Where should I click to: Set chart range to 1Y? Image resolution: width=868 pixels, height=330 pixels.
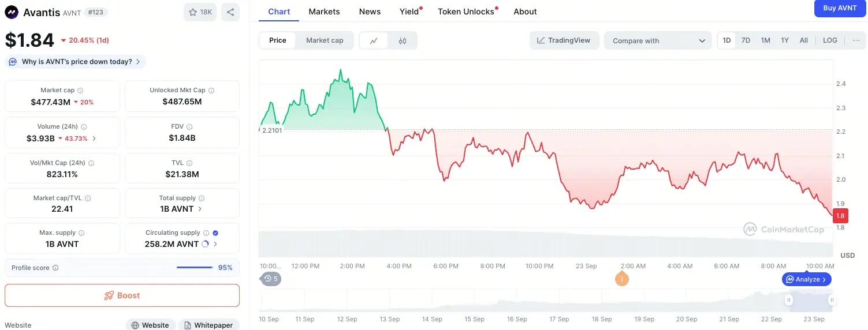(x=785, y=40)
